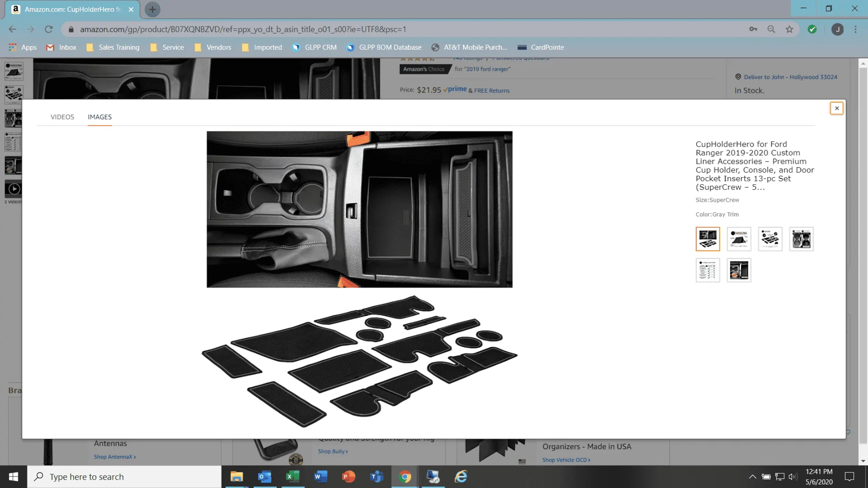Open saved passwords key icon
Screen dimensions: 868x488
pos(753,29)
